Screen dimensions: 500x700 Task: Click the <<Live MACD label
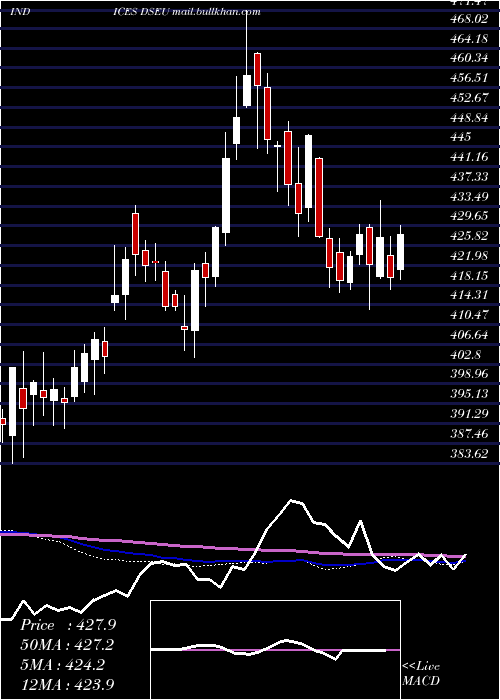point(421,674)
